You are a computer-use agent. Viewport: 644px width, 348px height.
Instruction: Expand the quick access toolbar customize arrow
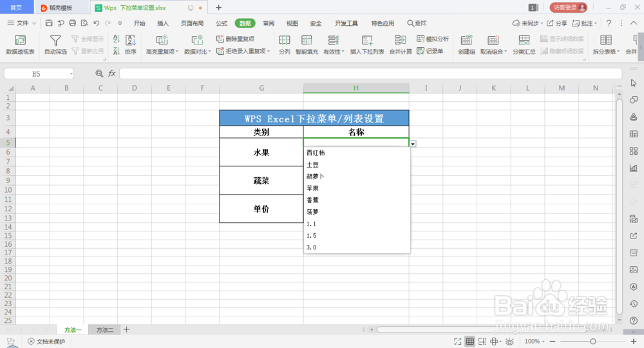click(120, 23)
